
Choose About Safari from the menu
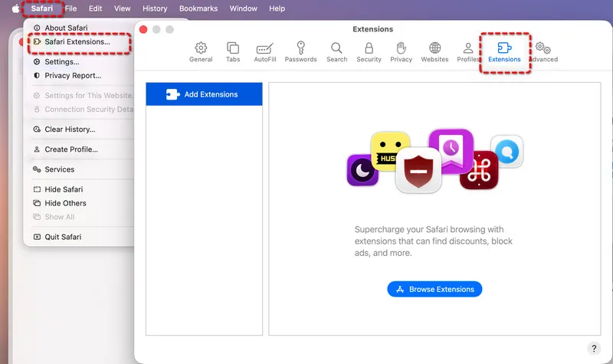tap(66, 28)
